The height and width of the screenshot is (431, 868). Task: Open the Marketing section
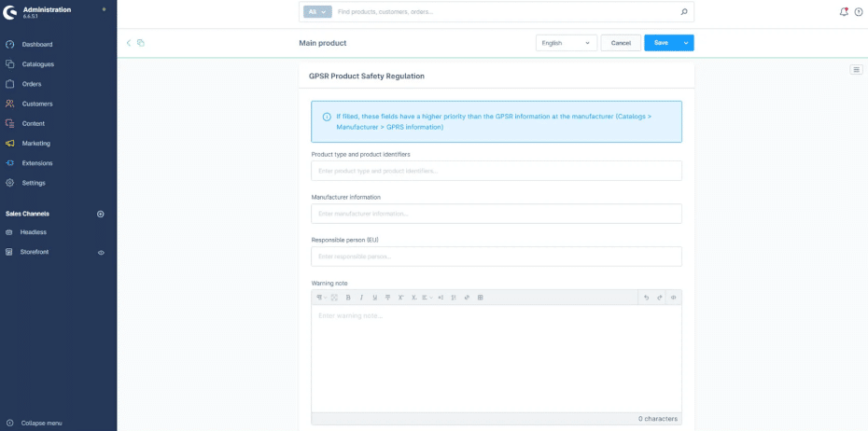(x=36, y=144)
